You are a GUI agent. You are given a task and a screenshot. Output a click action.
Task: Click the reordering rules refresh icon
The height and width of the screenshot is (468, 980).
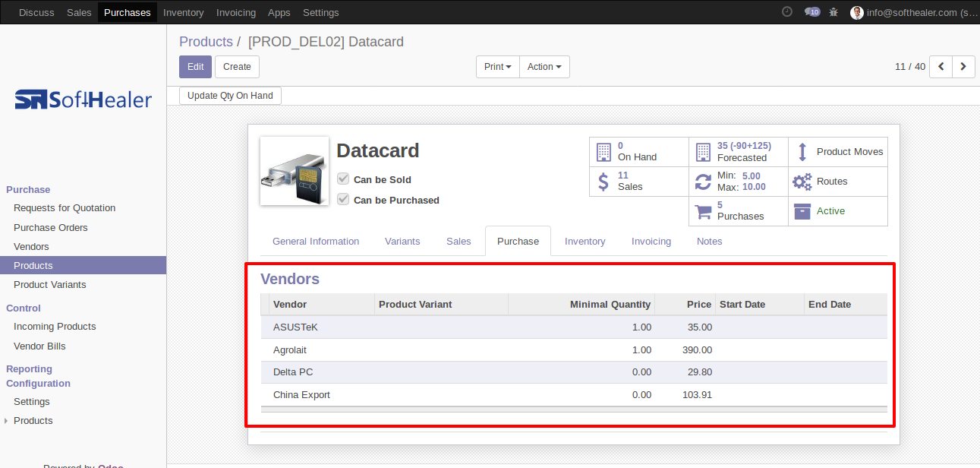click(x=703, y=182)
